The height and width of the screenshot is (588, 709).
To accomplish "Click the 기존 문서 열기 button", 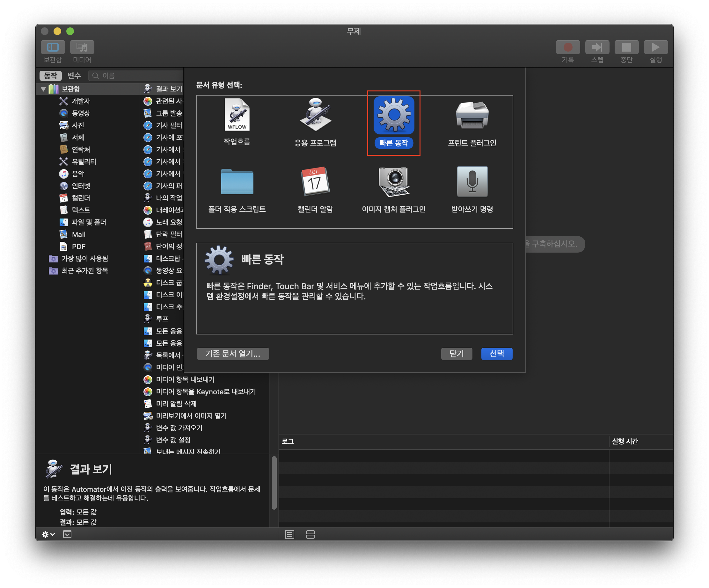I will coord(233,354).
